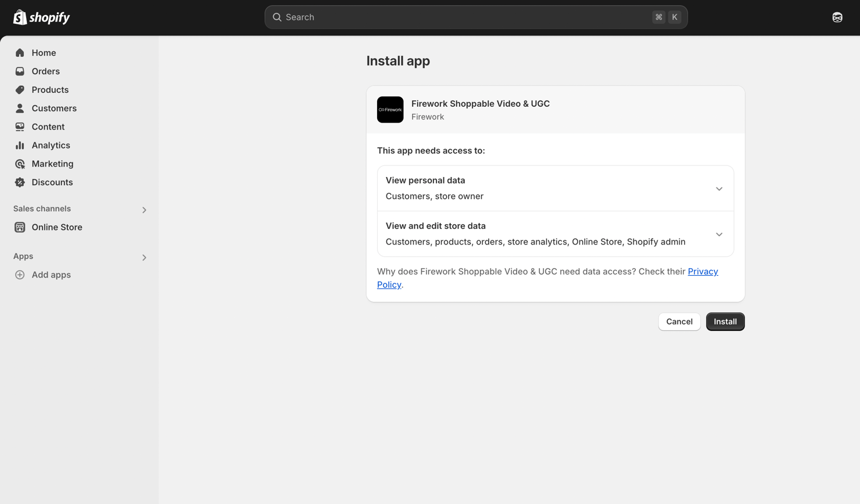Select the Customers person icon
The width and height of the screenshot is (860, 504).
coord(20,109)
